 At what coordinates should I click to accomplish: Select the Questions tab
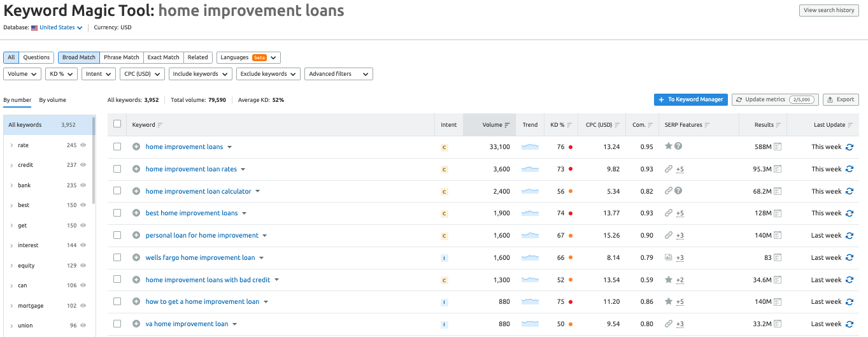pyautogui.click(x=36, y=57)
